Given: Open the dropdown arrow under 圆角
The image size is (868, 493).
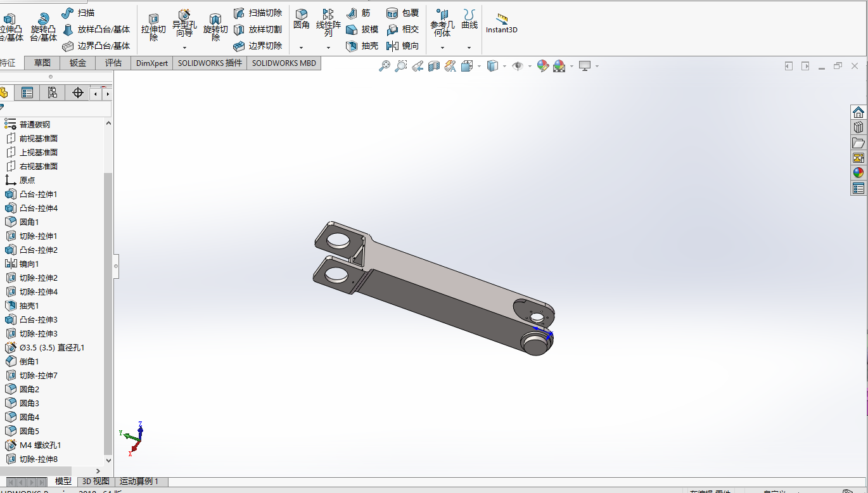Looking at the screenshot, I should 301,48.
